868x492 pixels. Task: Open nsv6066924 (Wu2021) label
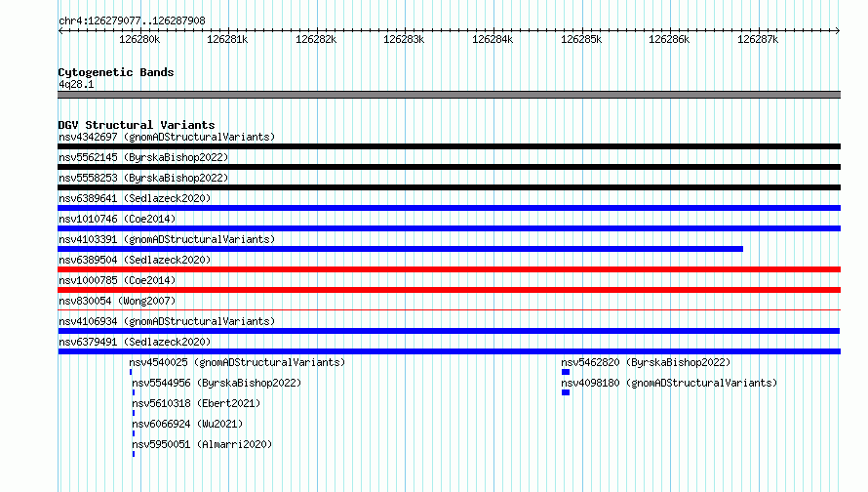point(187,424)
